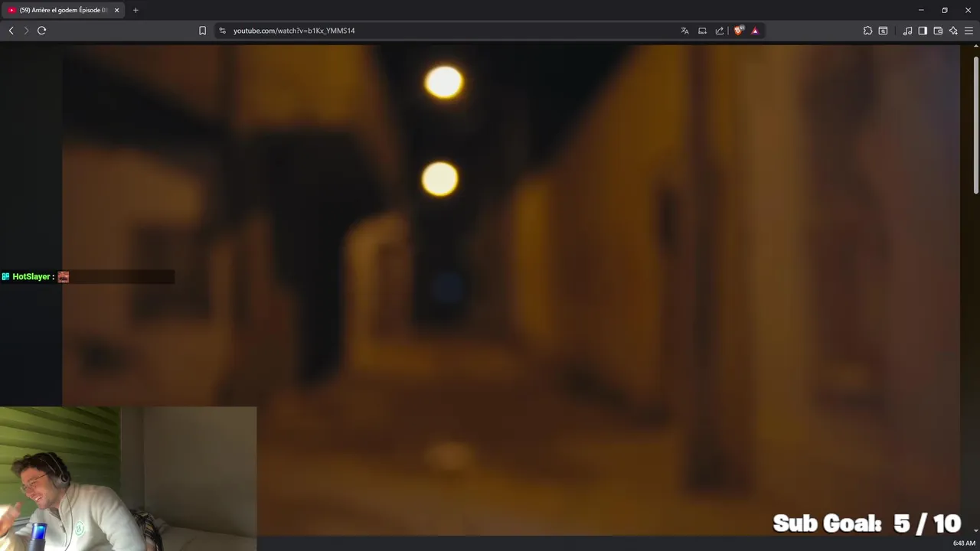This screenshot has width=980, height=551.
Task: Click the emote after HotSlayer's name
Action: 64,277
